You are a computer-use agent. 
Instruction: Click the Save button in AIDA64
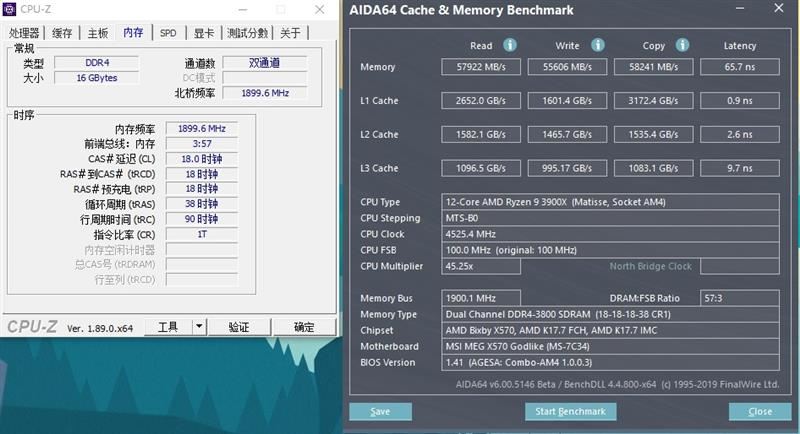click(x=380, y=412)
